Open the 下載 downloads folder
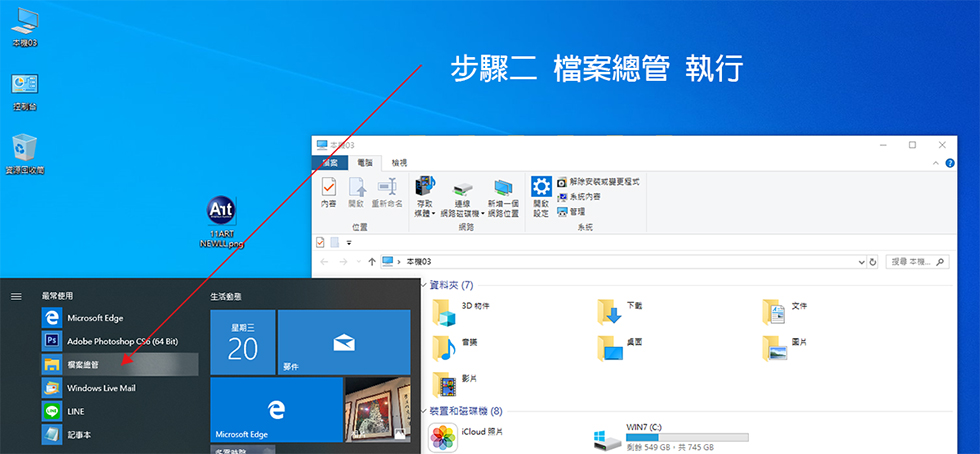The height and width of the screenshot is (454, 980). point(611,312)
